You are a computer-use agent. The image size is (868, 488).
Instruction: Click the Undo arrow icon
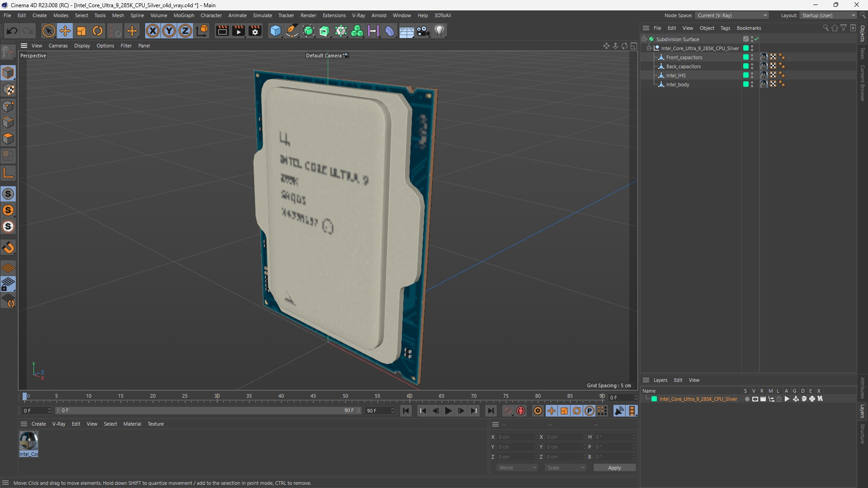(x=12, y=31)
